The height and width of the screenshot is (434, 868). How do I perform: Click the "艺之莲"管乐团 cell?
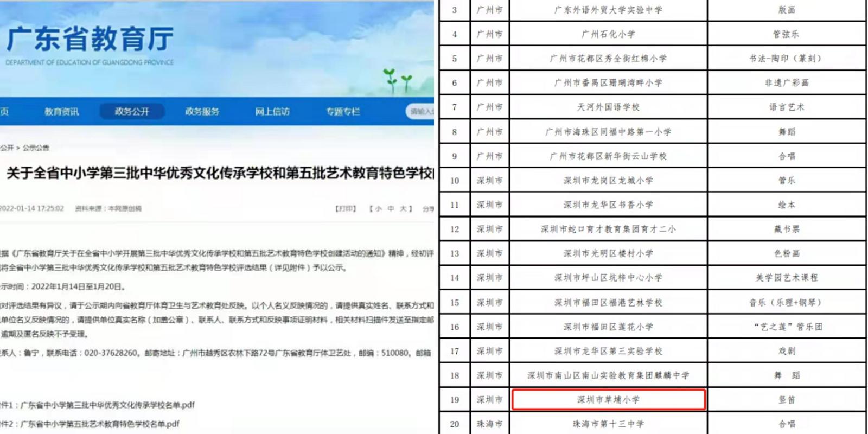[x=787, y=327]
